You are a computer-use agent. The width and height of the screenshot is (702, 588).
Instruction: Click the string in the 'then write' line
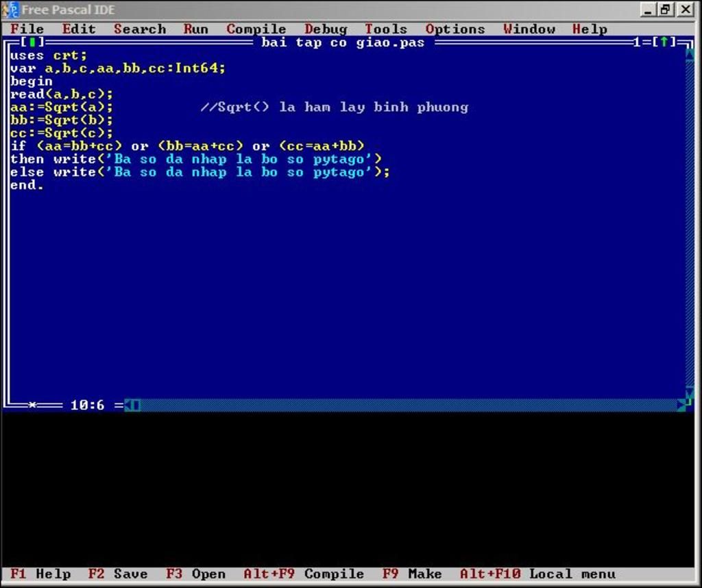coord(239,159)
